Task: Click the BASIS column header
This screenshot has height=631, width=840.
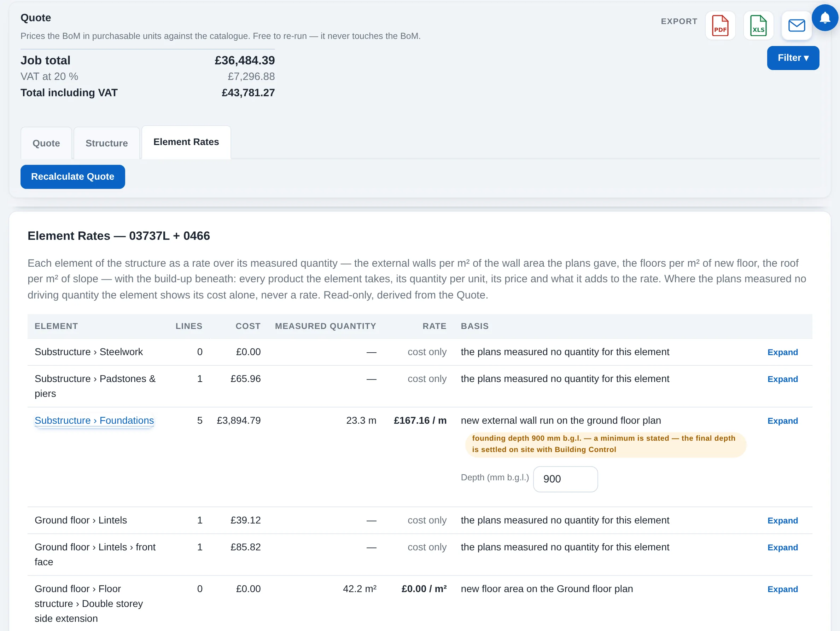Action: coord(475,326)
